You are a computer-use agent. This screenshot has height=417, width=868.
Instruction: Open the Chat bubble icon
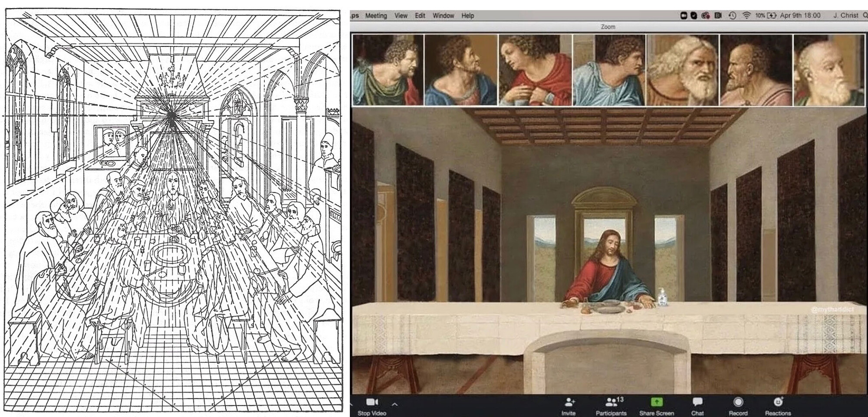(697, 402)
